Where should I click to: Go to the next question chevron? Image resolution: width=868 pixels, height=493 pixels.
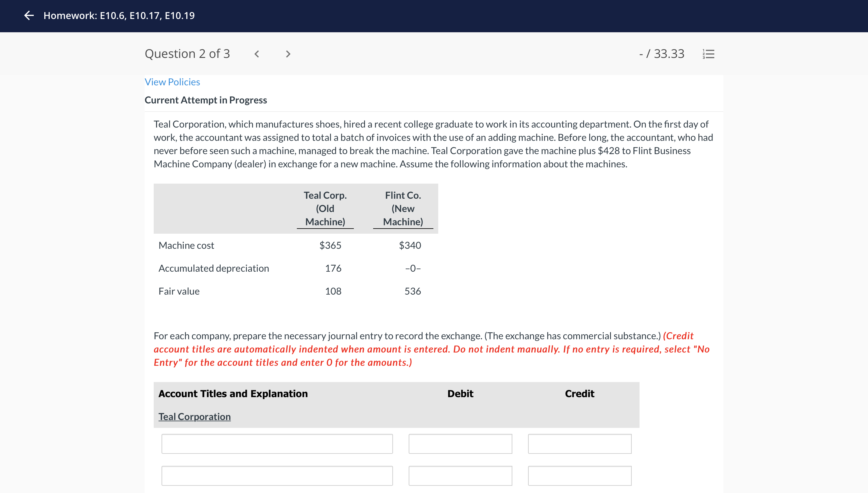(x=288, y=54)
